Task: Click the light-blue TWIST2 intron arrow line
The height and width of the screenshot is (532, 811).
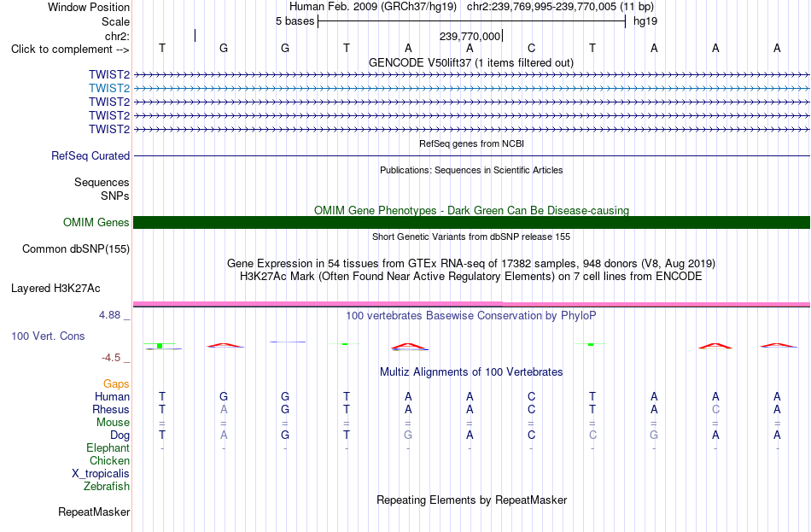Action: [x=471, y=89]
